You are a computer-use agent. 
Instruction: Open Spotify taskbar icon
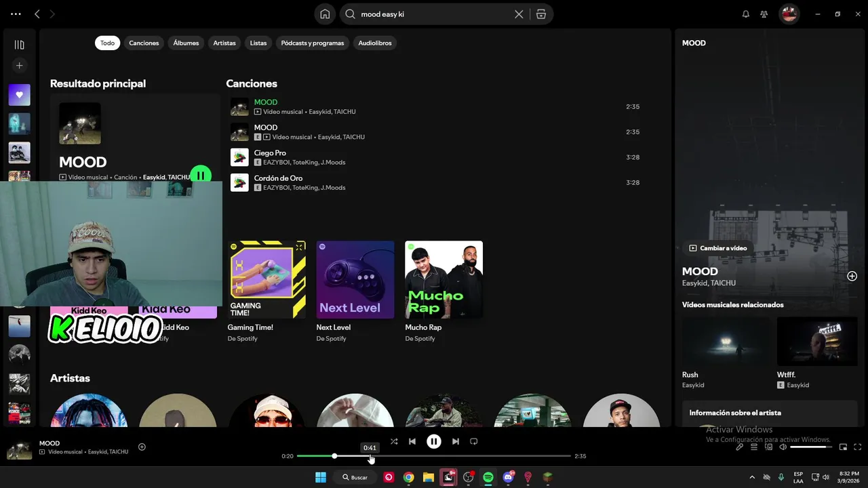pos(488,477)
